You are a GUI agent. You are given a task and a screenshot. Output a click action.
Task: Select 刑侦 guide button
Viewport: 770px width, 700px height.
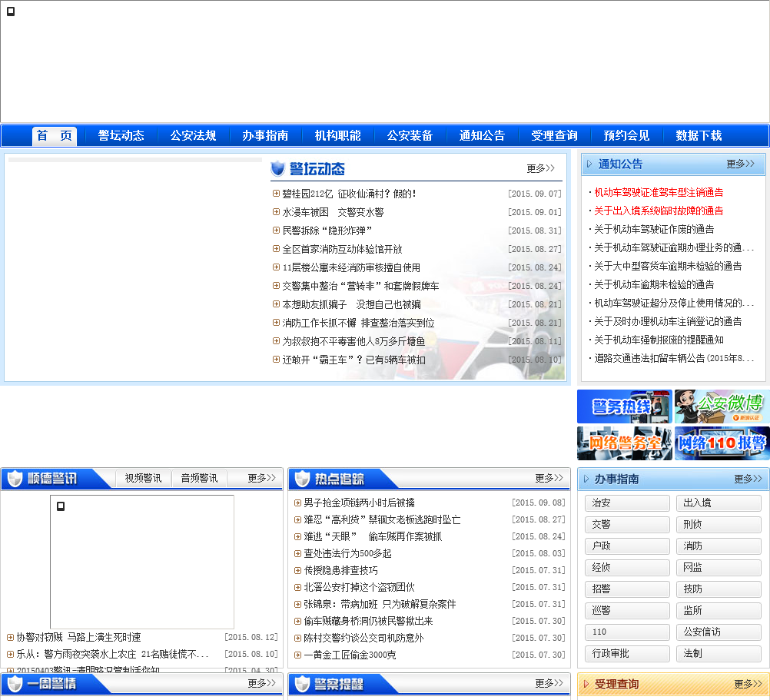point(719,525)
